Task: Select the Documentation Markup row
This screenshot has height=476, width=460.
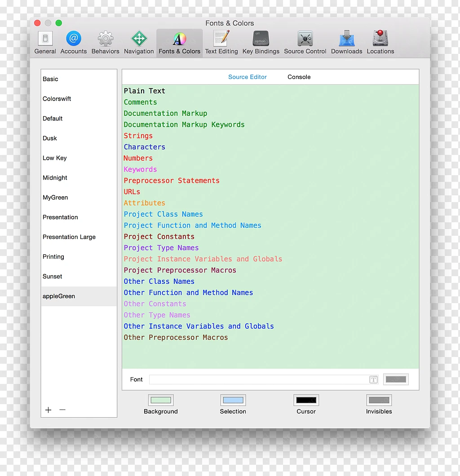Action: click(x=270, y=114)
